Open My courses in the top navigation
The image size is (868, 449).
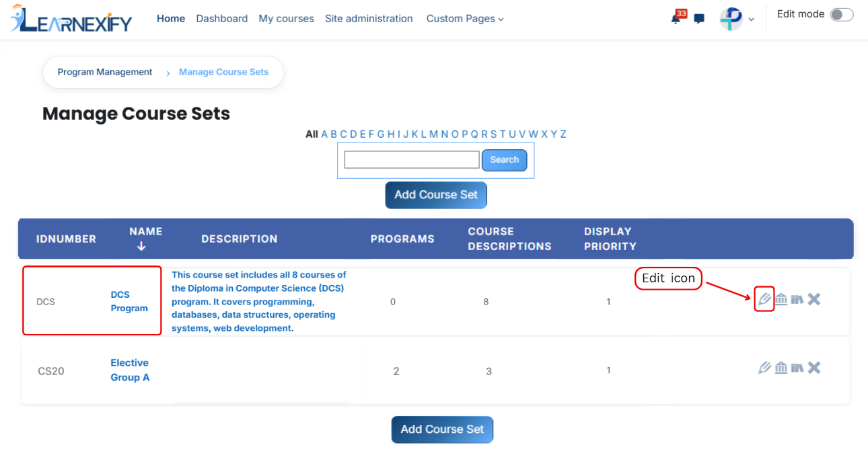click(x=287, y=19)
